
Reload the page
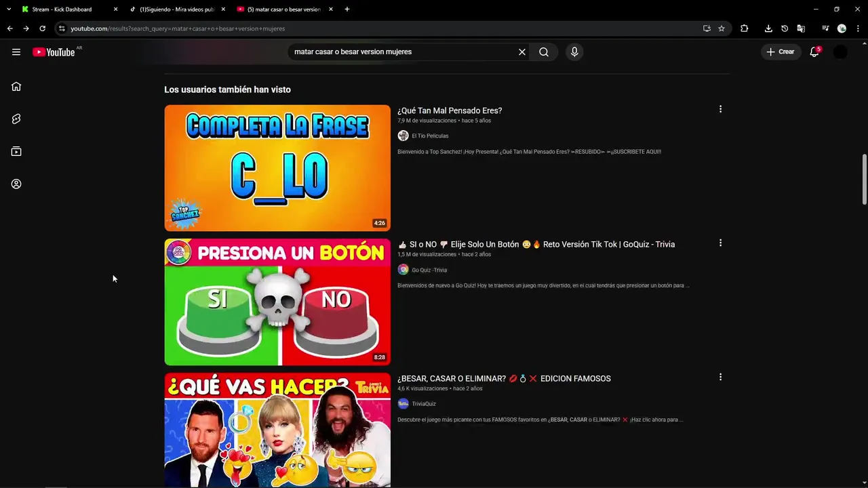coord(42,28)
